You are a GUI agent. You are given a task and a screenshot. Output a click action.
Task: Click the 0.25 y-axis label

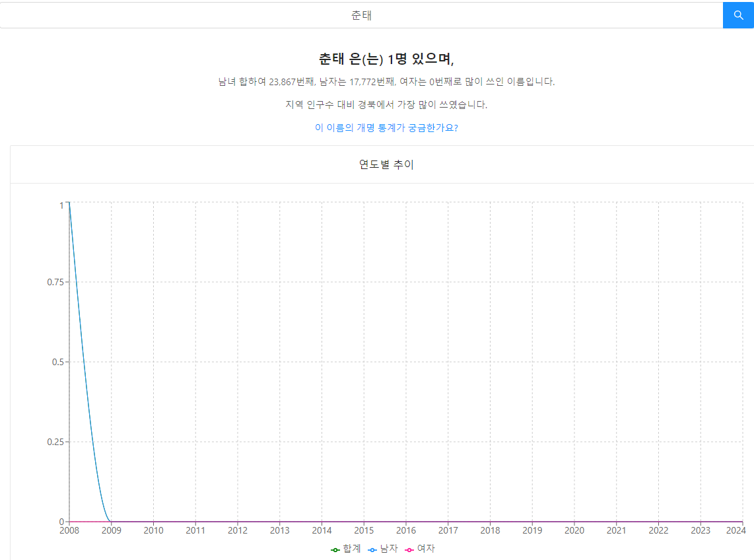click(55, 442)
